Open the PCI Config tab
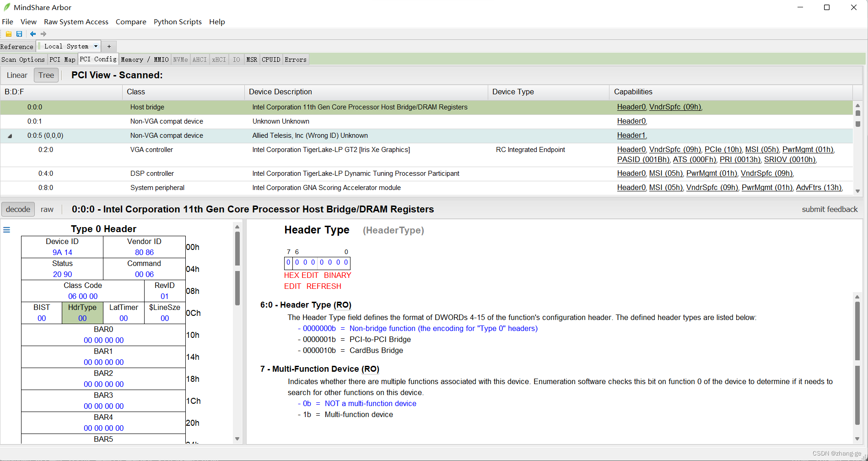Image resolution: width=868 pixels, height=461 pixels. 98,59
